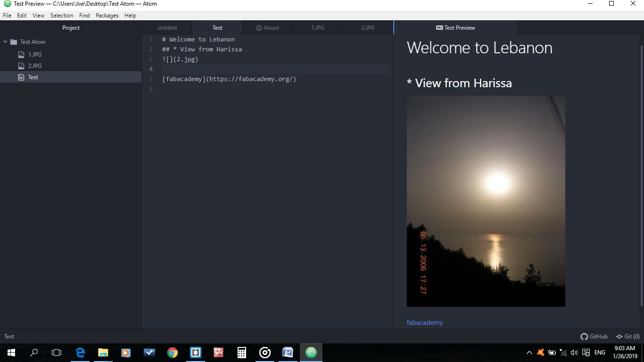Click the fabacademy markdown link source line
Screen dimensions: 644x362
(x=229, y=79)
